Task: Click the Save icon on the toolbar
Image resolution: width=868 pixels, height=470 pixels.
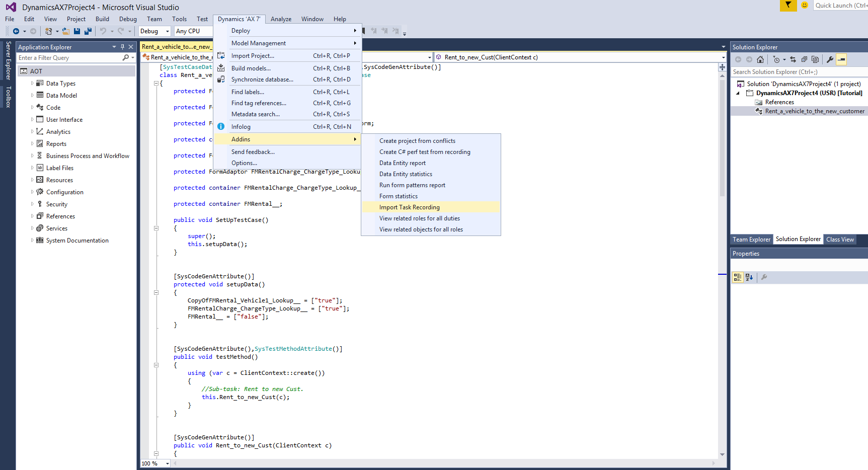Action: tap(76, 31)
